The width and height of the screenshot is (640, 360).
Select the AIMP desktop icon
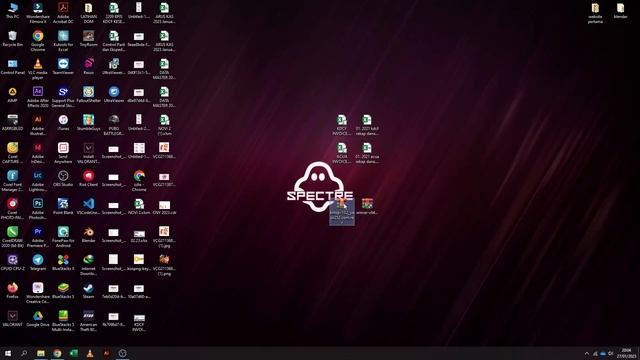pos(13,95)
